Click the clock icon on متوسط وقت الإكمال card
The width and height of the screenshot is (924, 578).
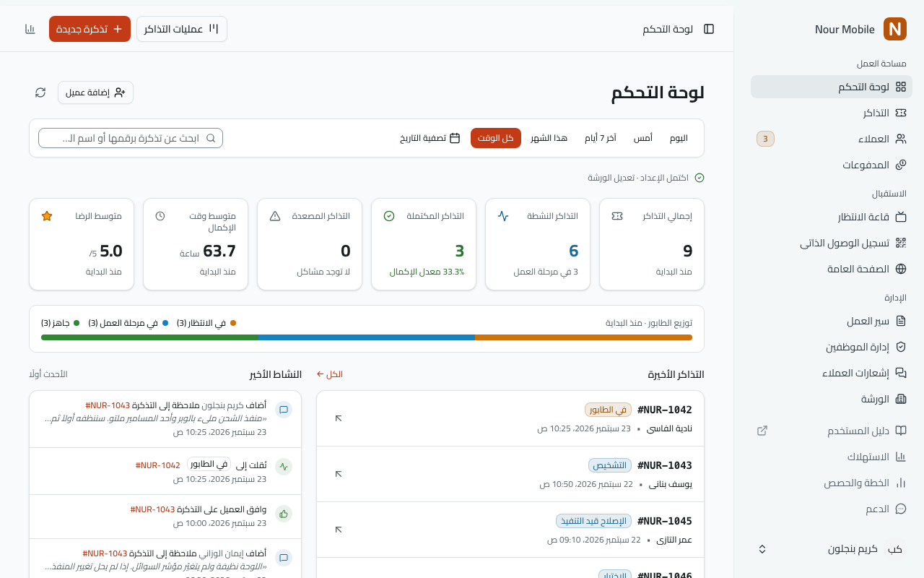click(x=160, y=216)
